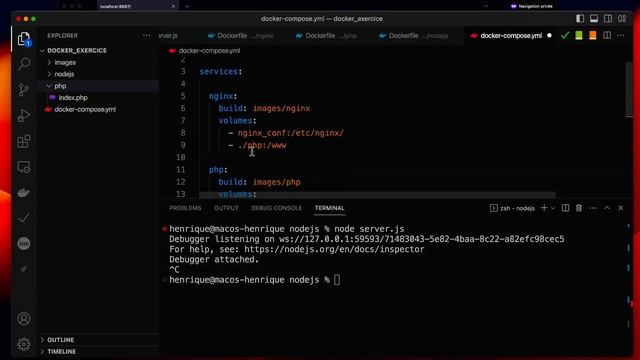Image resolution: width=640 pixels, height=360 pixels.
Task: Select the zsh - nodejs terminal entry
Action: click(512, 208)
